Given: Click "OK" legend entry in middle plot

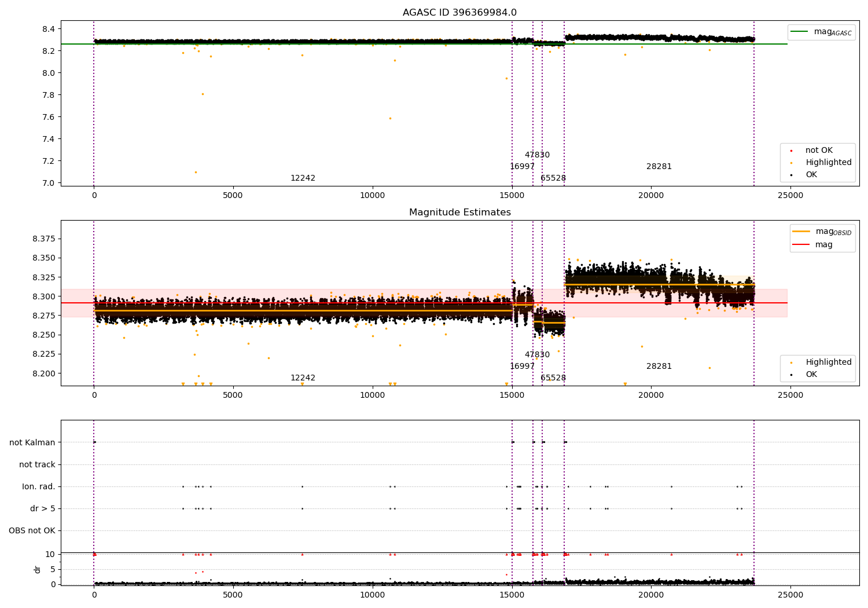Looking at the screenshot, I should (x=804, y=375).
